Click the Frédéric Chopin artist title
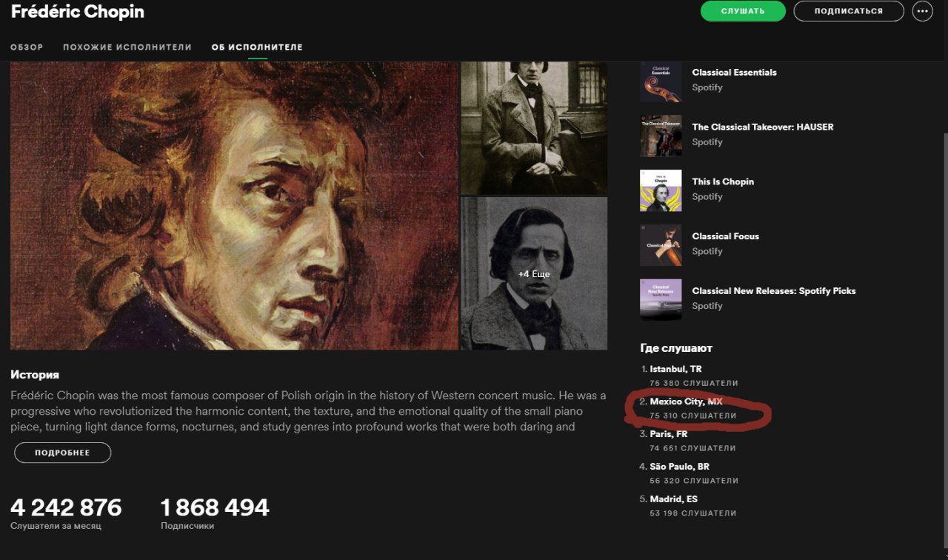 tap(78, 13)
